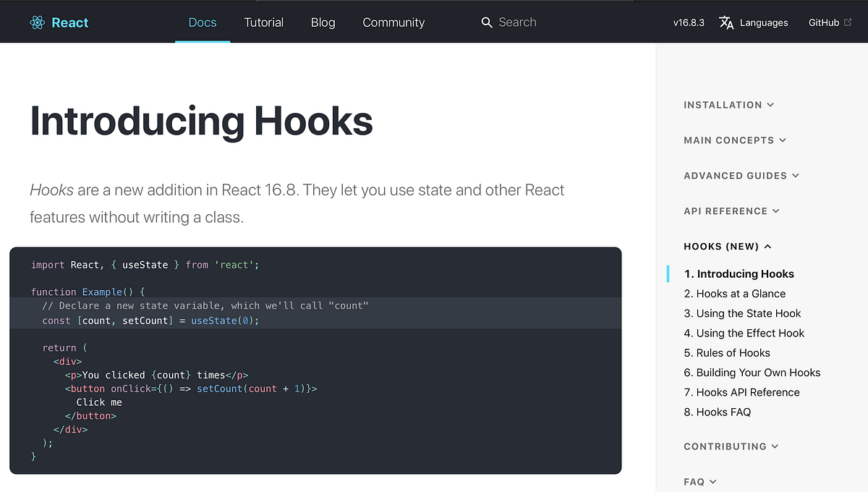
Task: Open the Blog page
Action: (x=323, y=22)
